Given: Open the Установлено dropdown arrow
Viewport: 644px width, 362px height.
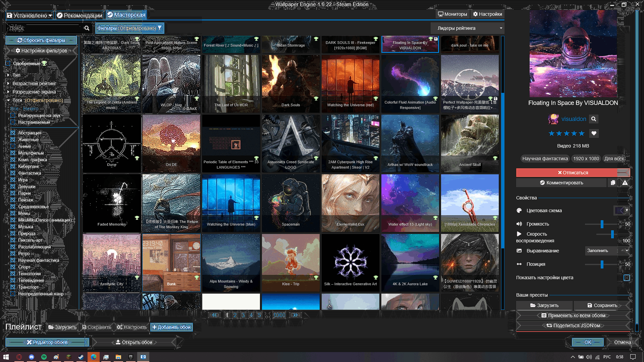Looking at the screenshot, I should pyautogui.click(x=50, y=15).
